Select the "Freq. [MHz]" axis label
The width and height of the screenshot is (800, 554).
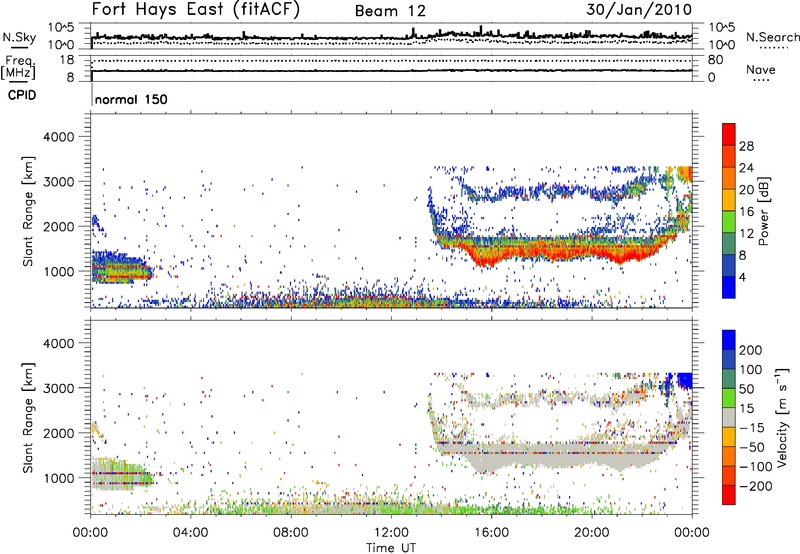tap(19, 68)
